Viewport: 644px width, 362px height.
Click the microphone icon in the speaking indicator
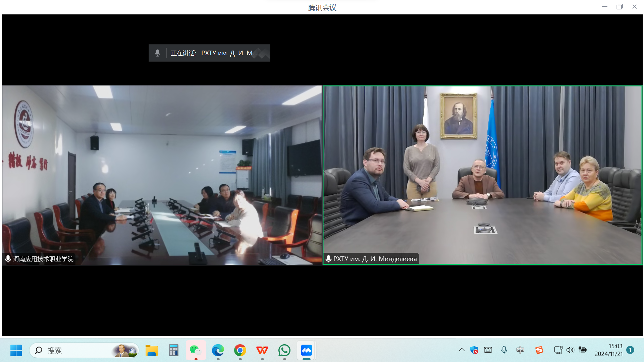coord(157,53)
